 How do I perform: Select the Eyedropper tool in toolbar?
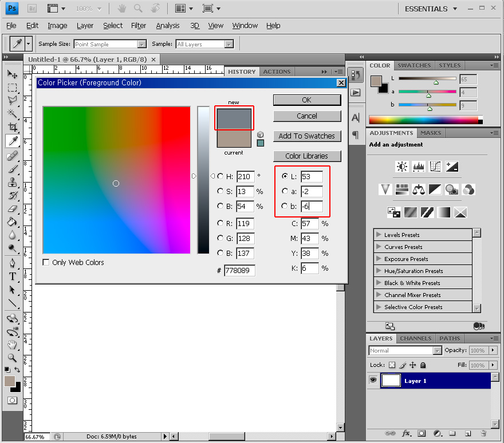coord(12,141)
